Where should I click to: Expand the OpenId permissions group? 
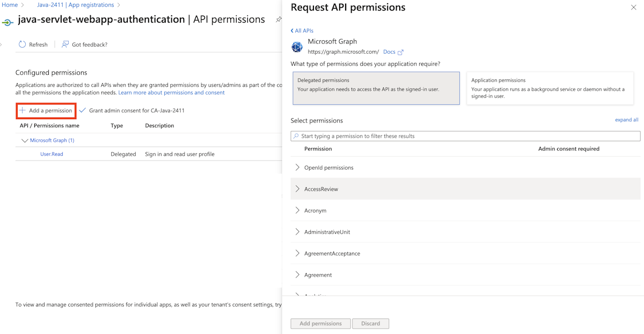pyautogui.click(x=297, y=168)
